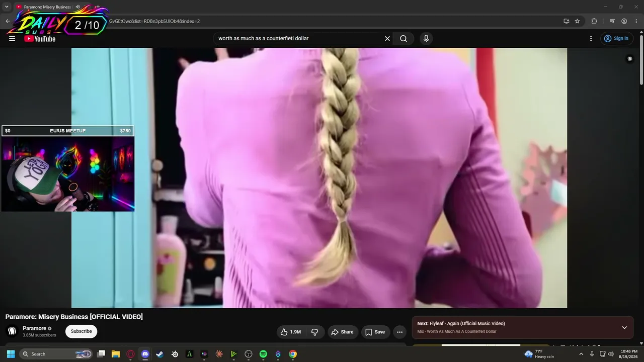Open YouTube settings three-dot menu
Viewport: 644px width, 362px height.
(x=591, y=39)
